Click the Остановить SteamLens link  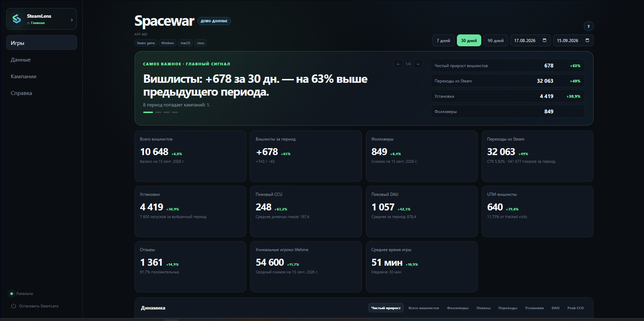click(39, 306)
